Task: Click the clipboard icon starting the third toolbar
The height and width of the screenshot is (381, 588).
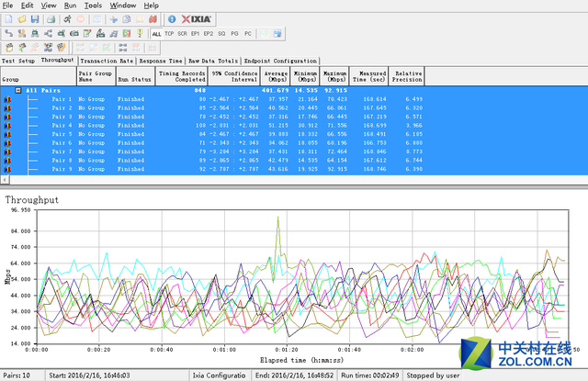Action: [9, 48]
